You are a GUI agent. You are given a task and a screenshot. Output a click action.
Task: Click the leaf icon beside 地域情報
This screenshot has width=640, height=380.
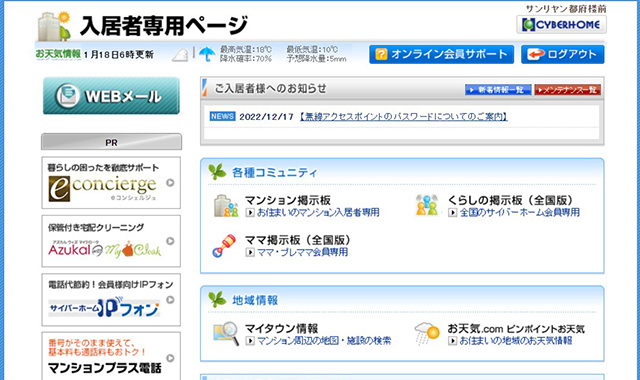[217, 300]
